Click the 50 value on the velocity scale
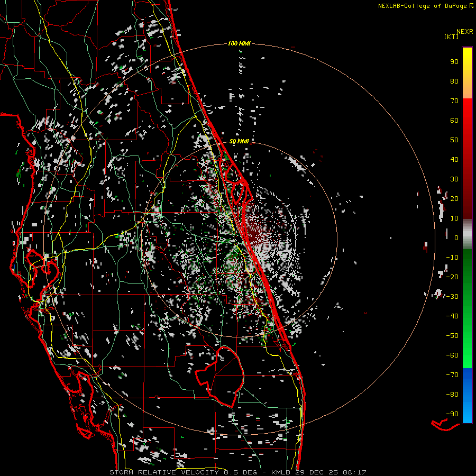 point(454,140)
